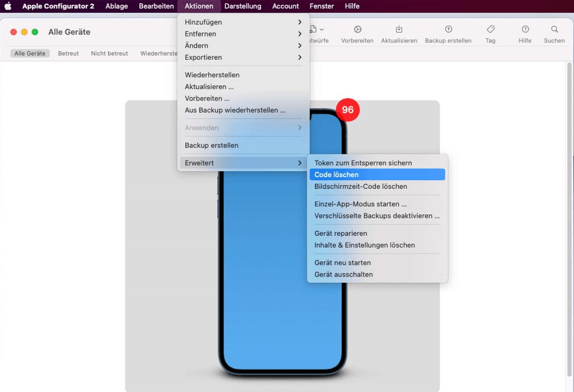Open the Hilfe toolbar icon
Viewport: 574px width, 392px height.
[525, 29]
